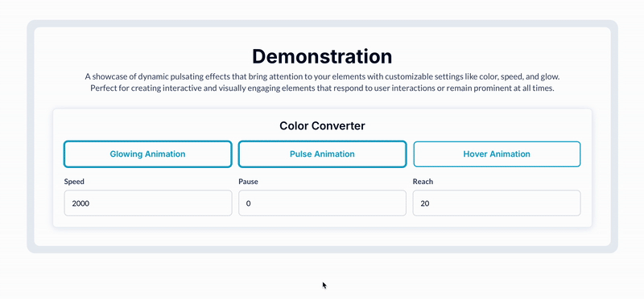644x299 pixels.
Task: Click the Color Converter title
Action: (323, 125)
